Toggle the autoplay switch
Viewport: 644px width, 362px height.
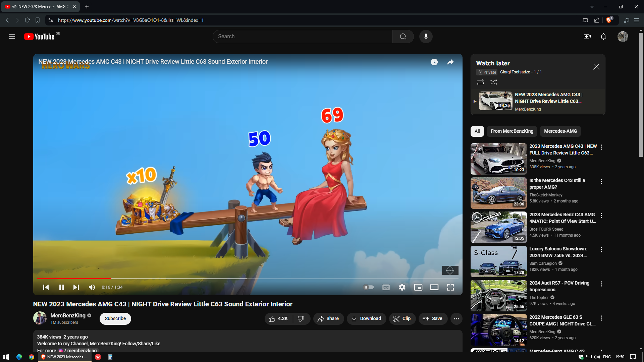[x=369, y=287]
